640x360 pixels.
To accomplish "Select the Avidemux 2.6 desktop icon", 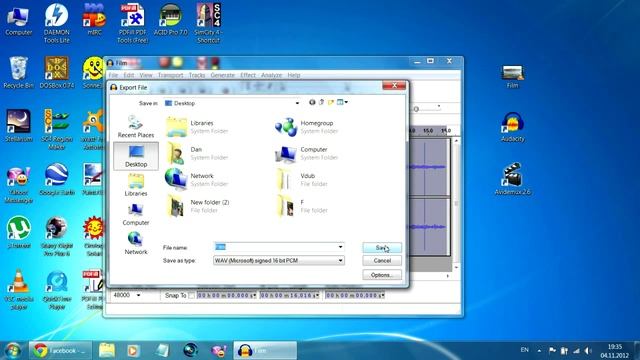I will 513,180.
